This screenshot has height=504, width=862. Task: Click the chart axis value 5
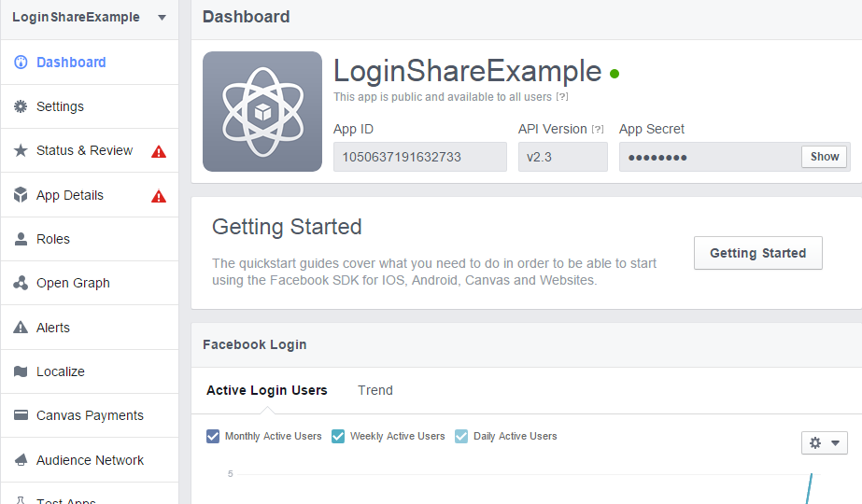click(x=231, y=474)
